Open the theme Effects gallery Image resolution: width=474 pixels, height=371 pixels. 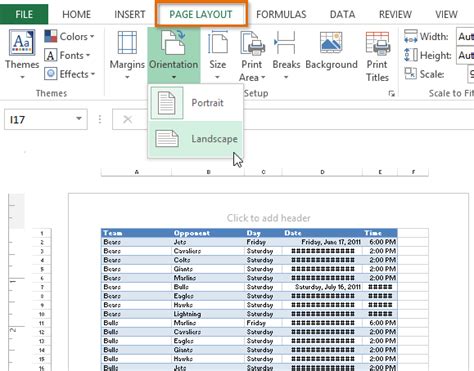point(69,74)
